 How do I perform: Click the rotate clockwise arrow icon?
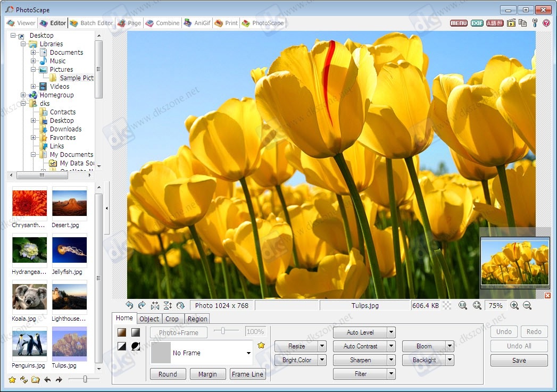pos(142,305)
